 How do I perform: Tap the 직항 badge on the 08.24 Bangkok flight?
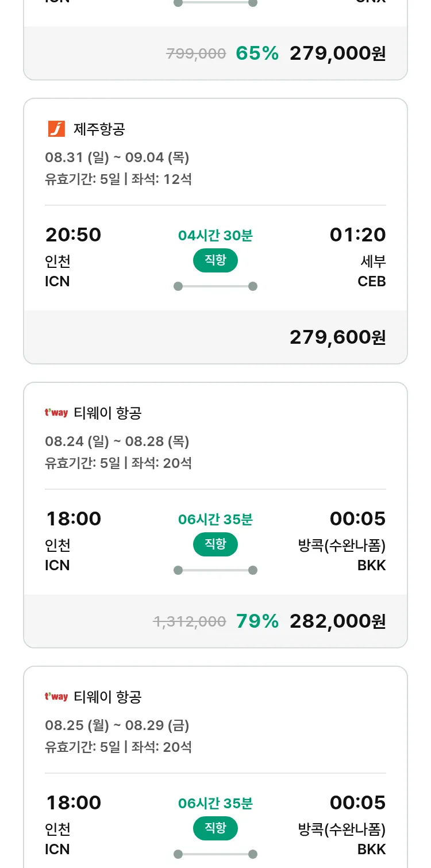[x=215, y=544]
